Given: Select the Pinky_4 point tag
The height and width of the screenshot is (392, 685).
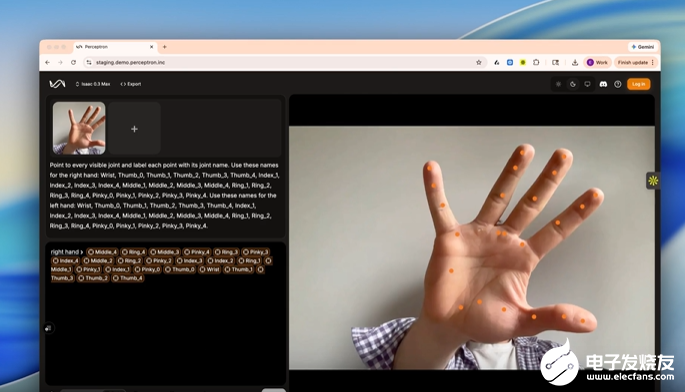Looking at the screenshot, I should click(197, 252).
